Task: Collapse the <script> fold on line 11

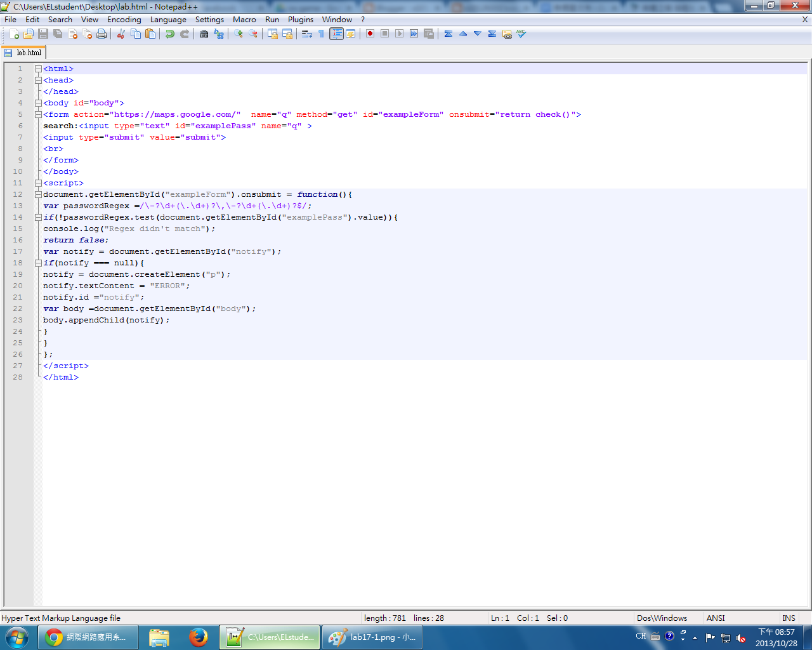Action: point(38,183)
